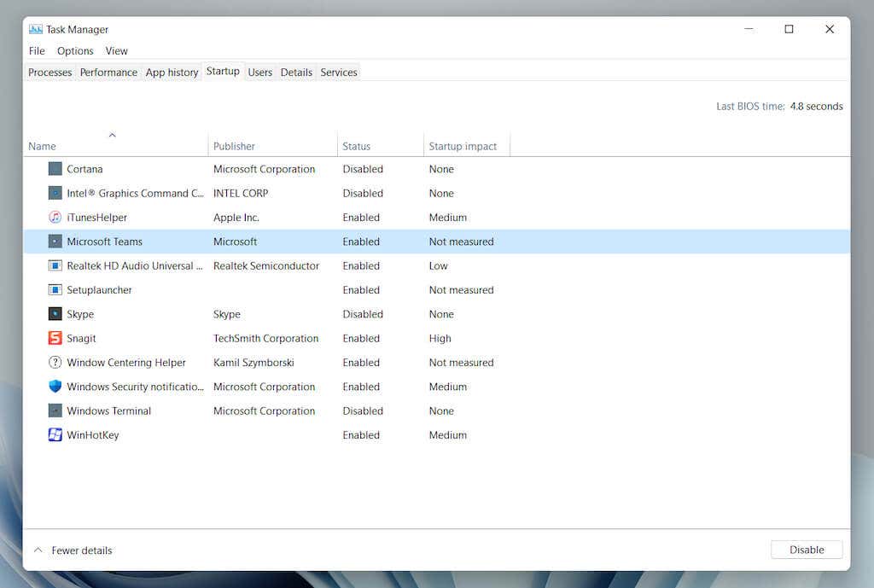Sort by Startup impact column
The image size is (874, 588).
tap(463, 146)
